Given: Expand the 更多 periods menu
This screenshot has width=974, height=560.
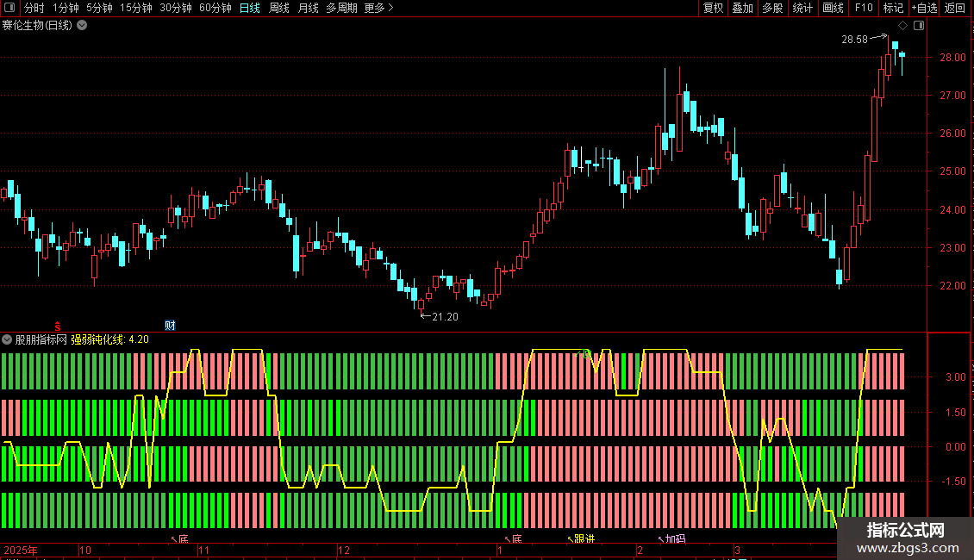Looking at the screenshot, I should click(x=378, y=8).
